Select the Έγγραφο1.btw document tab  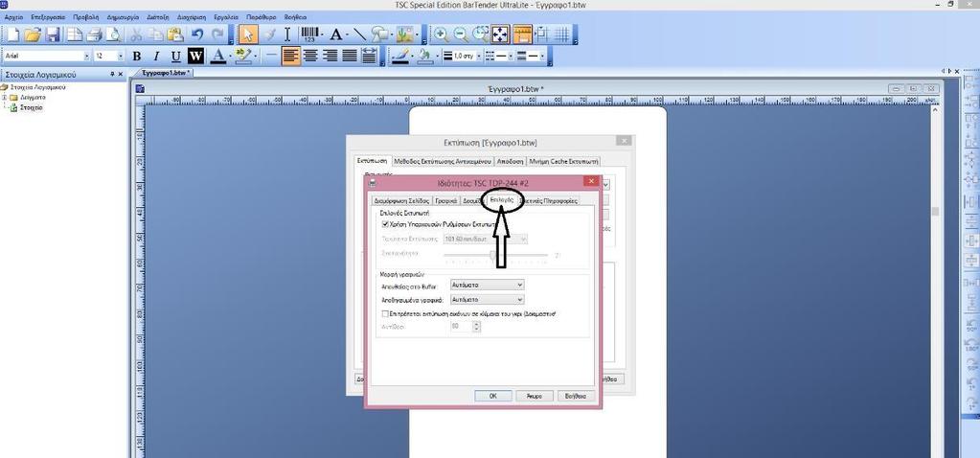click(x=166, y=73)
